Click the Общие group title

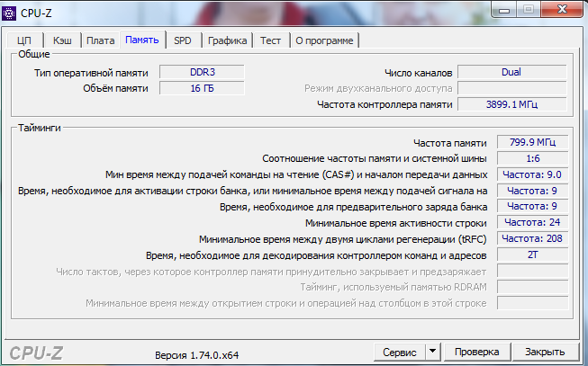pos(34,54)
